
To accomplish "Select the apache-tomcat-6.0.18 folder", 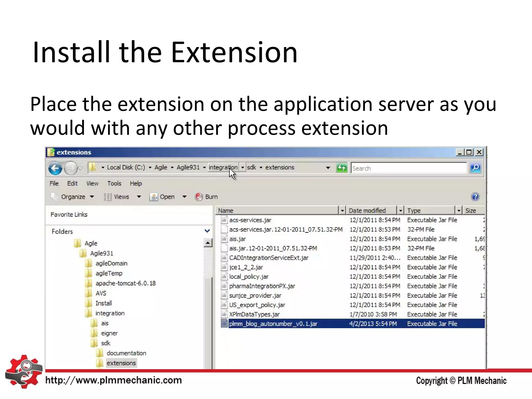I will click(x=125, y=283).
